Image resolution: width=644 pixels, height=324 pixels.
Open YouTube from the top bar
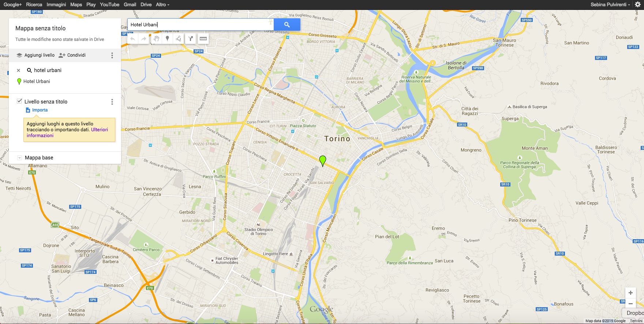[109, 5]
